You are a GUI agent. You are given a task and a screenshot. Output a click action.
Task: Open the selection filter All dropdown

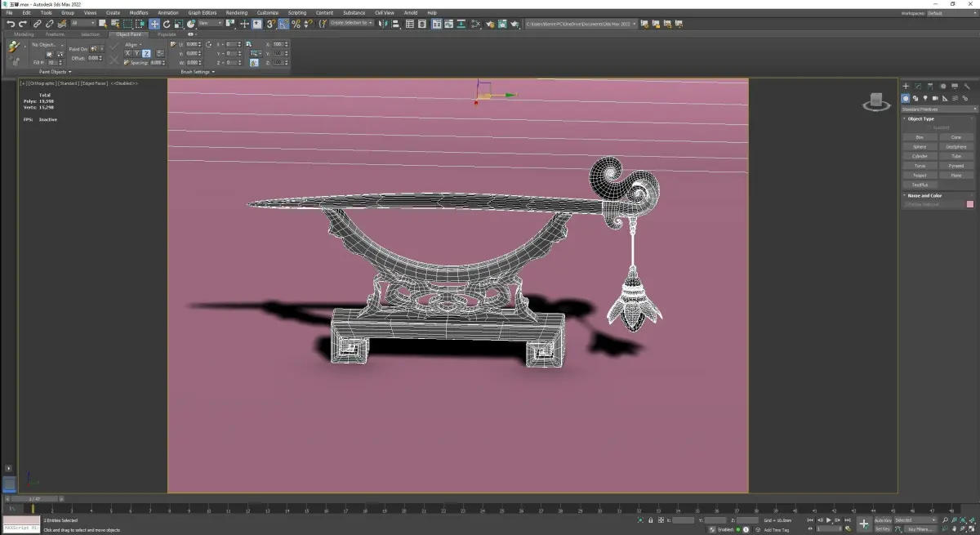pyautogui.click(x=83, y=23)
